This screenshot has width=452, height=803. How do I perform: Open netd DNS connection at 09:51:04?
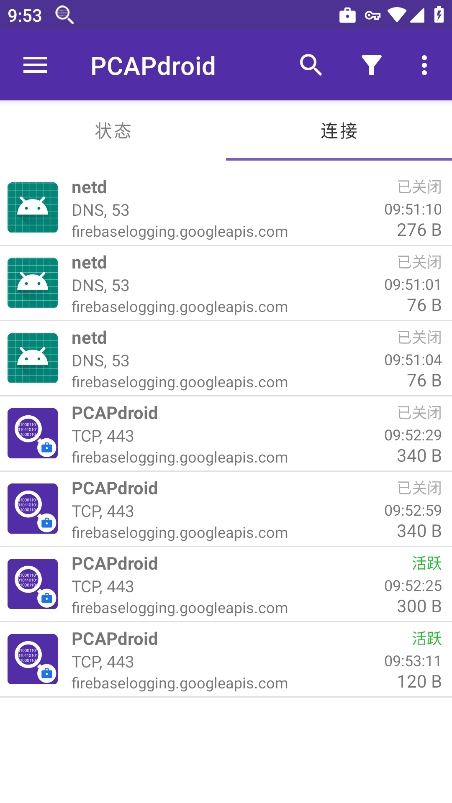click(x=226, y=358)
